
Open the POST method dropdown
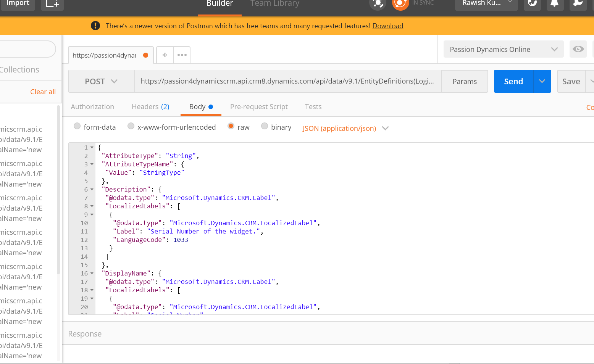point(101,81)
